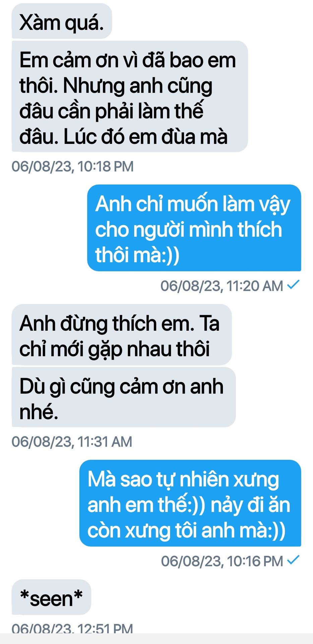Select the blue 'Mà sao tự nhiên xưng' bubble
Image resolution: width=313 pixels, height=644 pixels.
point(190,503)
